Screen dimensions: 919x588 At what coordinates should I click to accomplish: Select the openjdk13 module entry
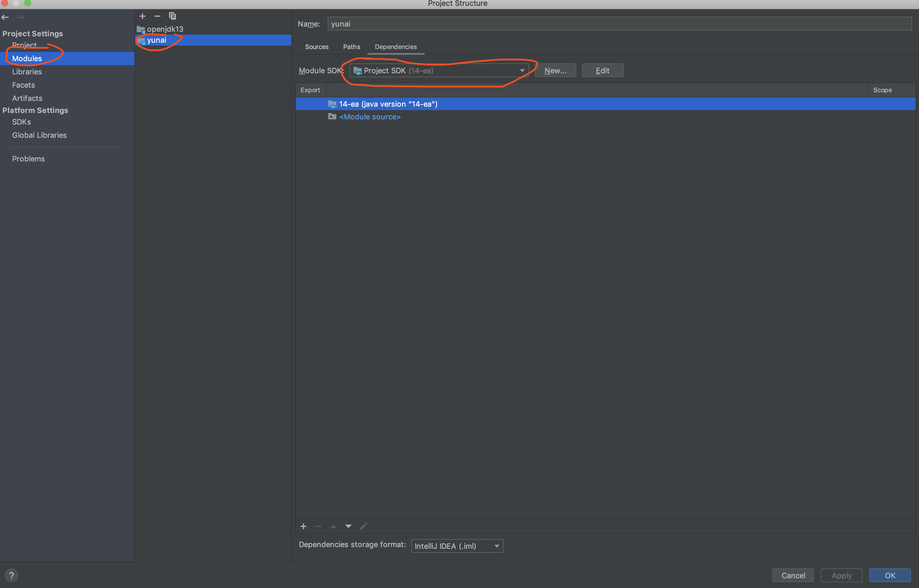click(x=166, y=28)
